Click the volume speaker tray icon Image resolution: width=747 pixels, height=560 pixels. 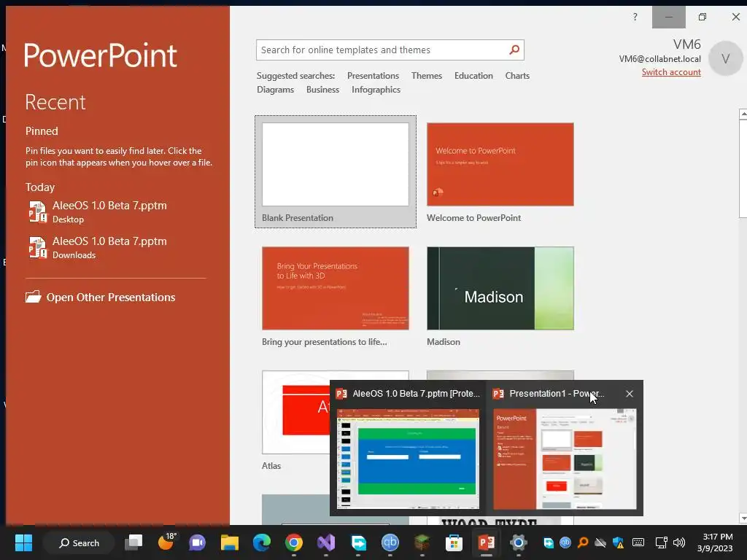click(679, 542)
